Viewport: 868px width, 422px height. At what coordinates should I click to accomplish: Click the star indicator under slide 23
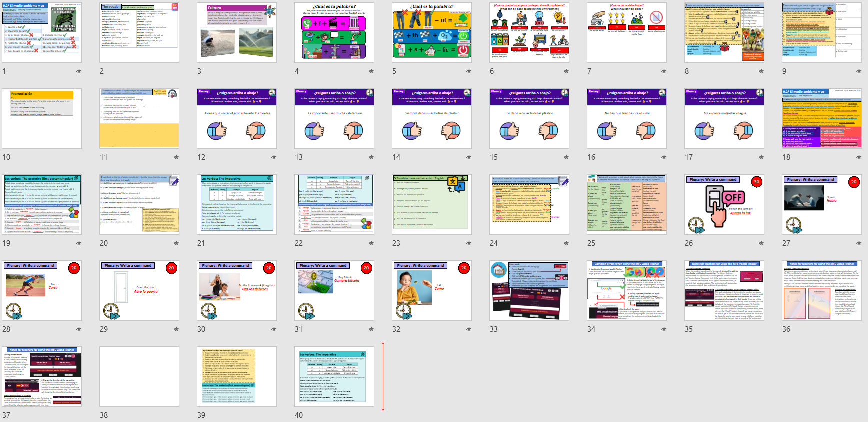pos(468,243)
